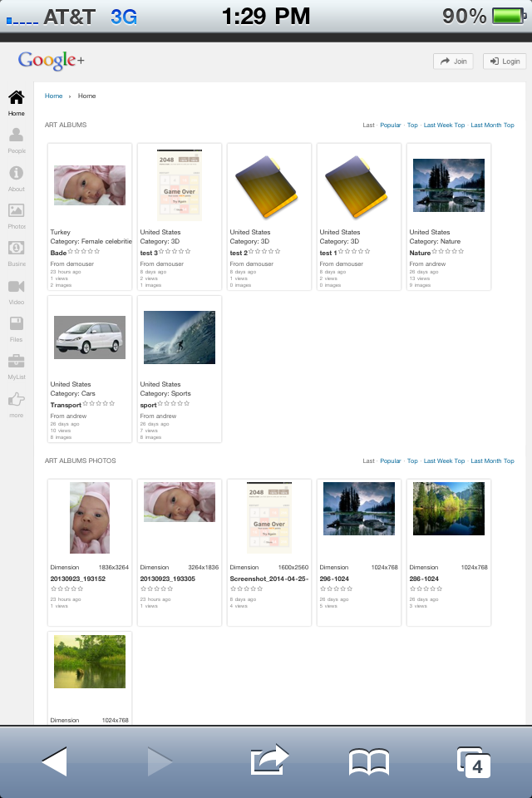The height and width of the screenshot is (798, 532).
Task: Open the green river photo thumbnail
Action: [90, 662]
